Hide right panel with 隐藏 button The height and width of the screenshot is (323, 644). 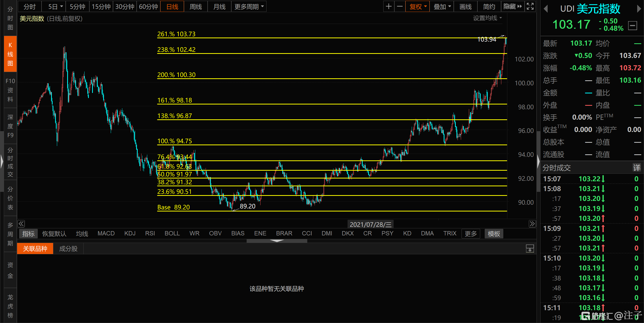point(513,7)
